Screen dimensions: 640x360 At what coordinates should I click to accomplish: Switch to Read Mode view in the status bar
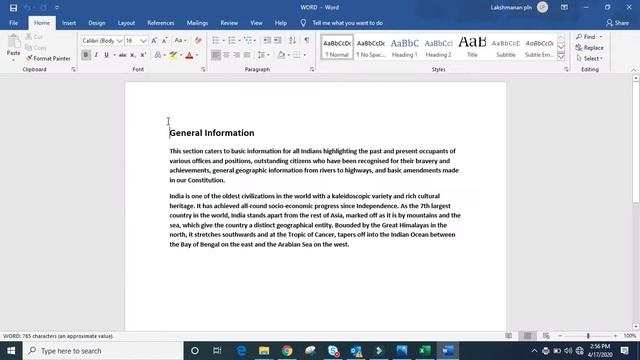pyautogui.click(x=509, y=336)
